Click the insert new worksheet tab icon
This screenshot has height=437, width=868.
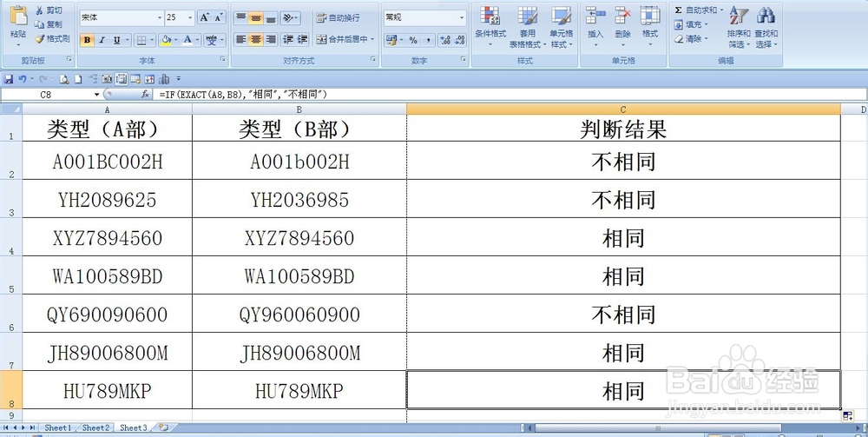pyautogui.click(x=163, y=427)
